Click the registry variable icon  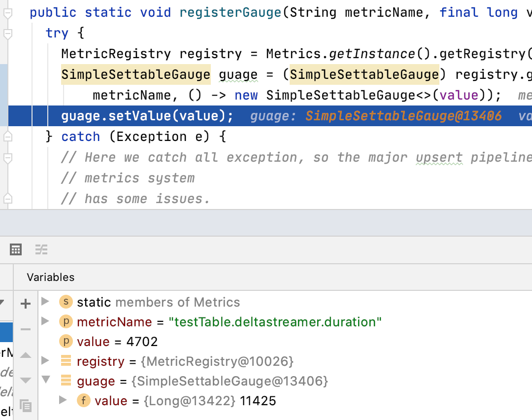click(66, 360)
